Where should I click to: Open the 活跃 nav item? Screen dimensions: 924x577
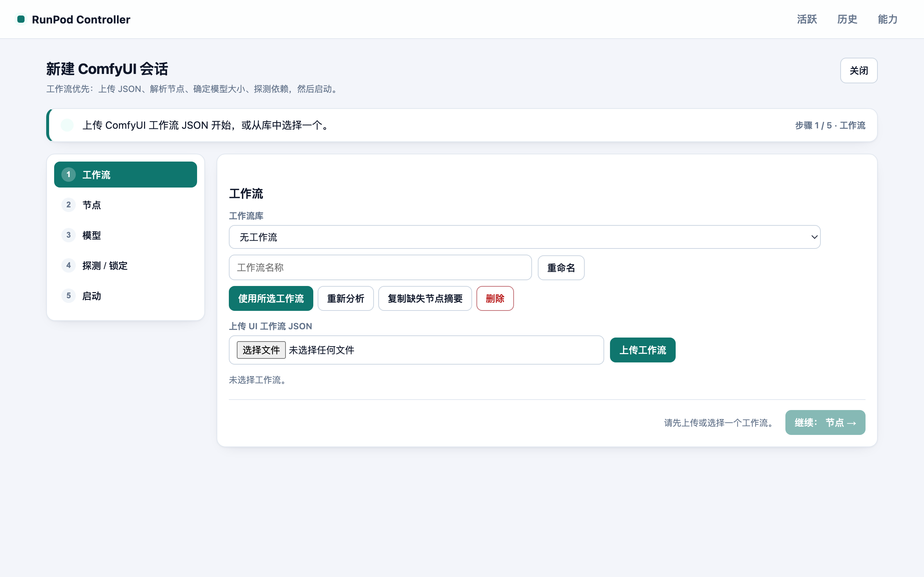[x=807, y=19]
